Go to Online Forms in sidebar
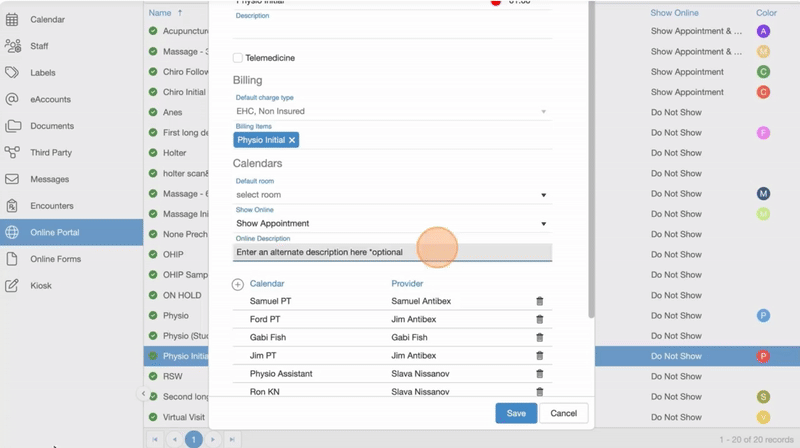 pyautogui.click(x=55, y=259)
